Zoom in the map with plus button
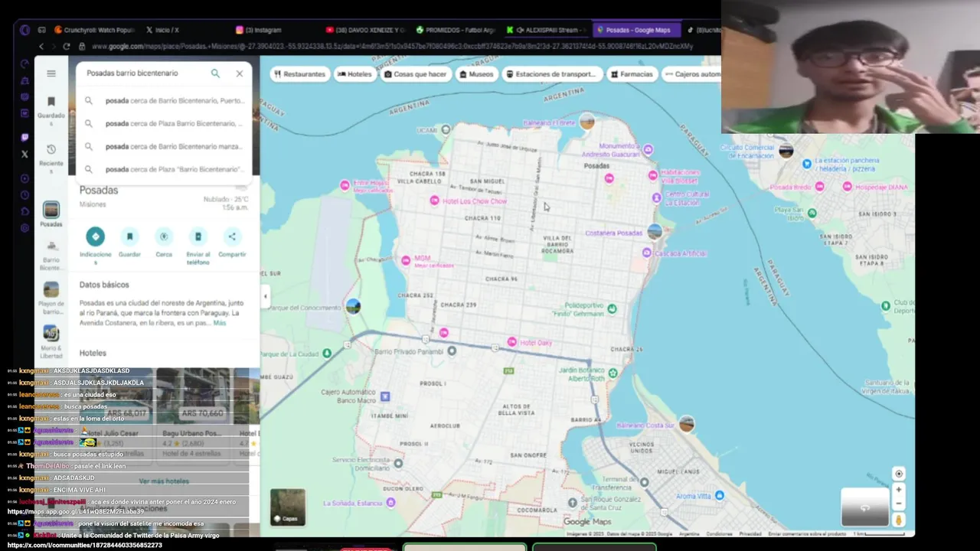Viewport: 980px width, 551px height. 899,490
